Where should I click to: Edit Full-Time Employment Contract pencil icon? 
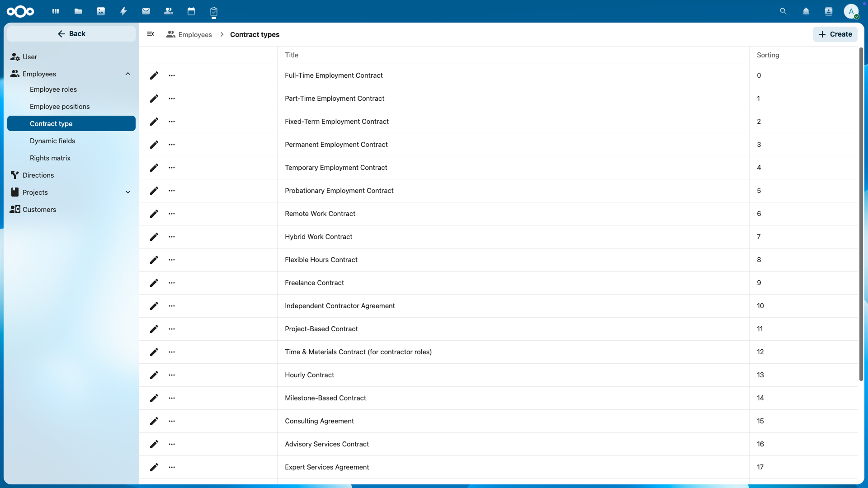pos(154,75)
